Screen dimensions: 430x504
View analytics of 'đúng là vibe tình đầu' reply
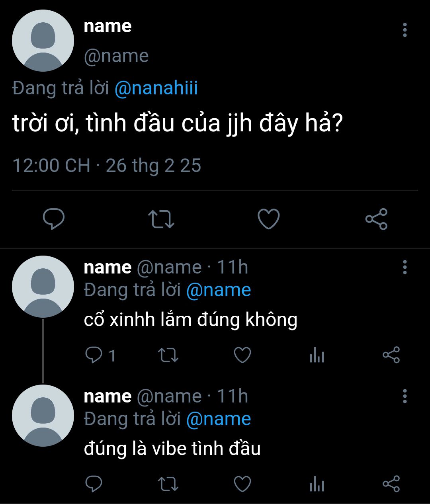[317, 484]
